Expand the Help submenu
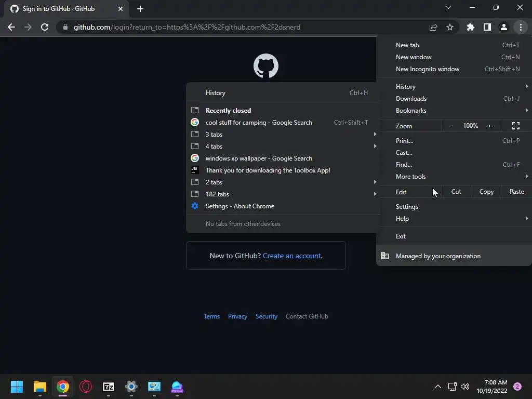 pos(454,219)
